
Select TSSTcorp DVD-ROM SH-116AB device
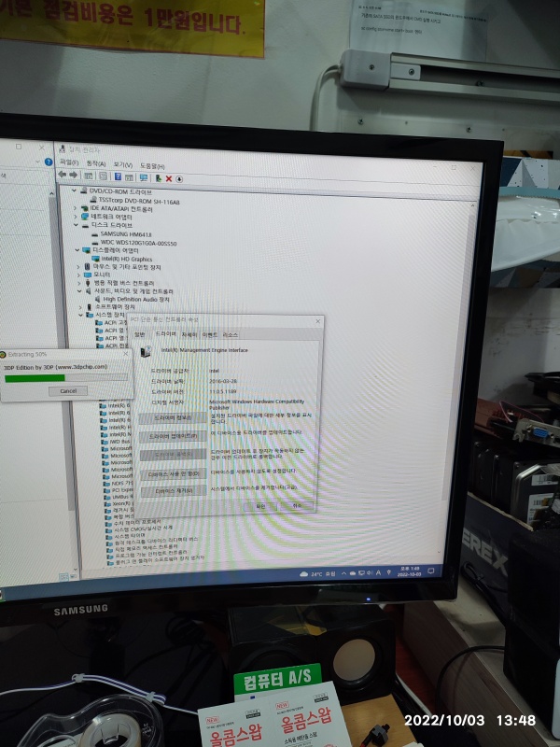pyautogui.click(x=139, y=201)
